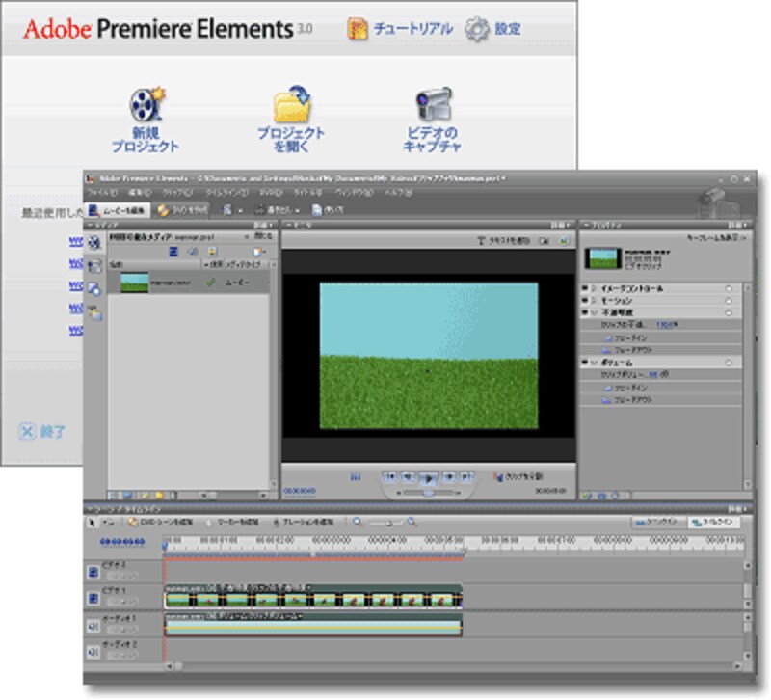Image resolution: width=771 pixels, height=700 pixels.
Task: Click the timeline zoom slider
Action: (x=385, y=522)
